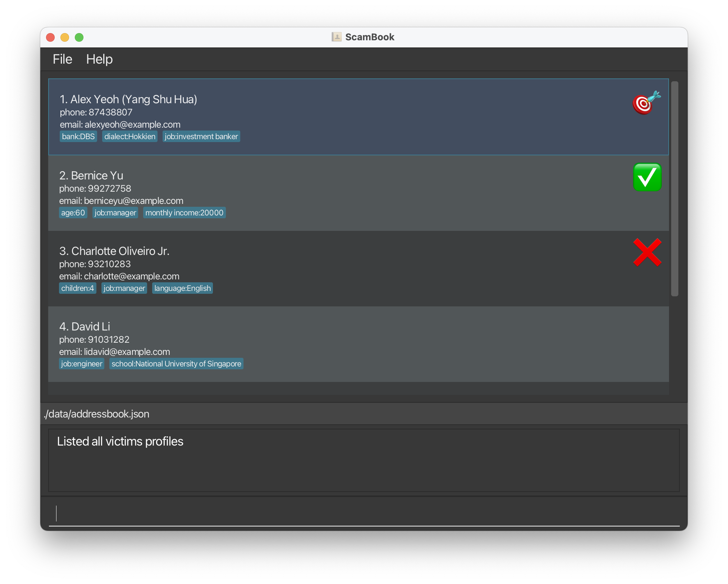Image resolution: width=728 pixels, height=584 pixels.
Task: Click the green checkmark icon on Bernice Yu
Action: [x=647, y=177]
